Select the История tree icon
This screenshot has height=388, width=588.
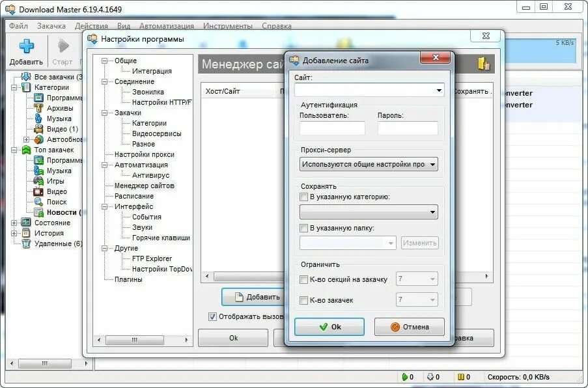tap(26, 233)
